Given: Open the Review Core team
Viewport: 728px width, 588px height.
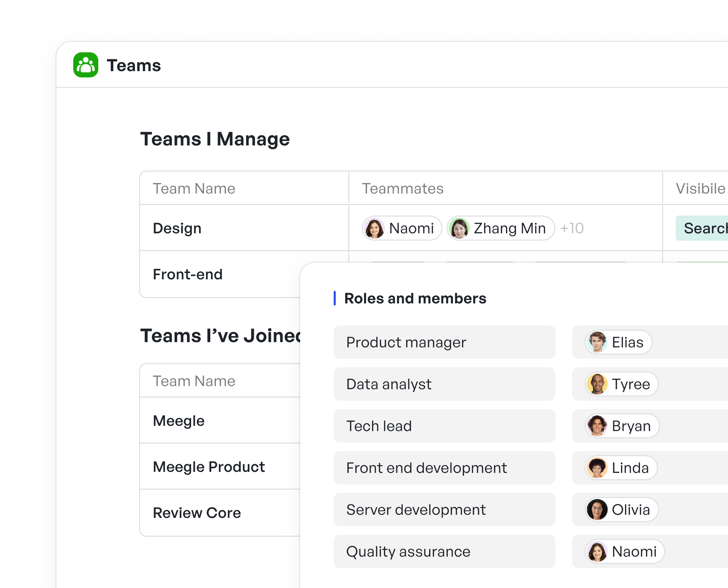Looking at the screenshot, I should 197,513.
